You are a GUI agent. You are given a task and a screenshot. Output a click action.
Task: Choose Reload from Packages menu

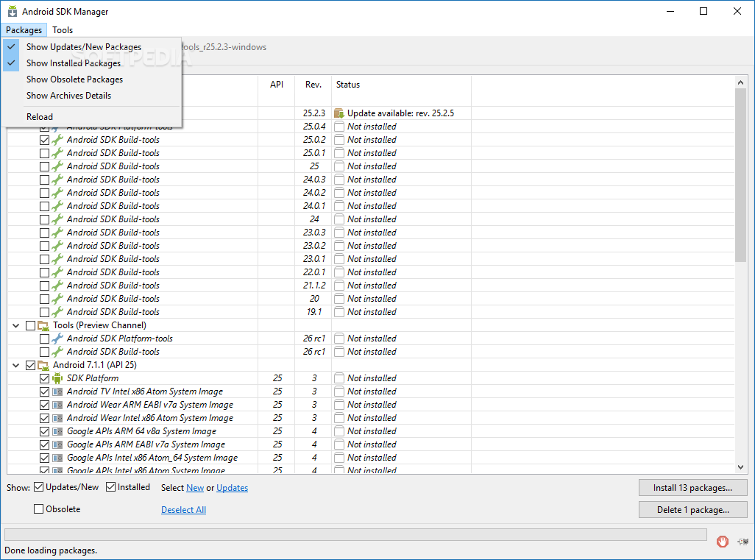(x=91, y=116)
